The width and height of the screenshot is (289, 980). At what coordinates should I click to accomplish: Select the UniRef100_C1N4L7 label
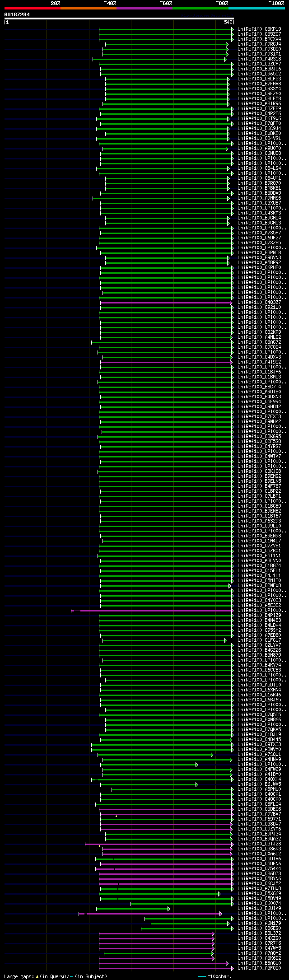point(259,541)
